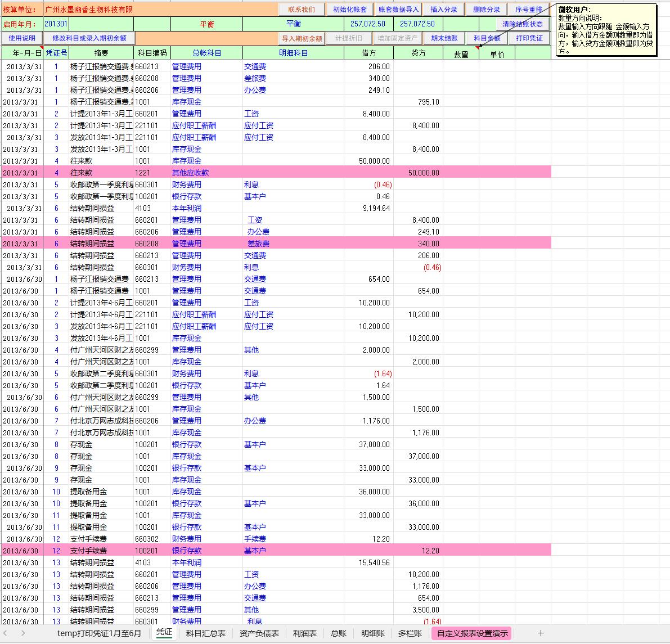Viewport: 670px width, 644px height.
Task: Click the 期末结账 button
Action: pyautogui.click(x=444, y=38)
